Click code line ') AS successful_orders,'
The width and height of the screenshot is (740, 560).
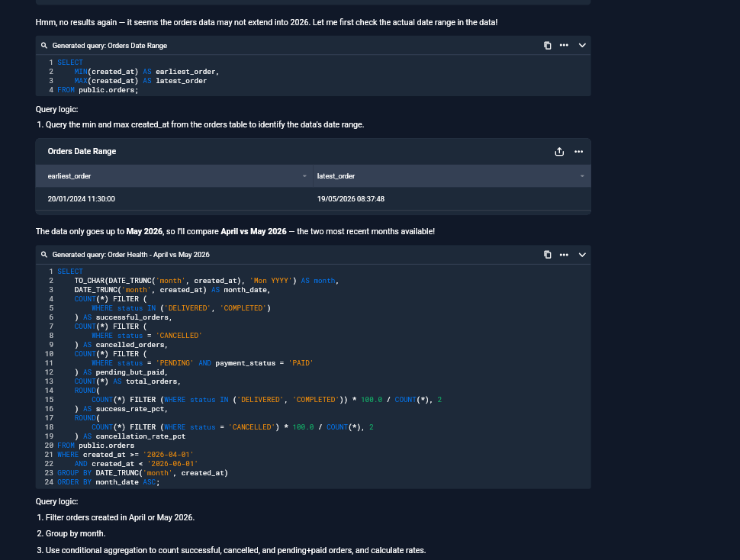(123, 317)
